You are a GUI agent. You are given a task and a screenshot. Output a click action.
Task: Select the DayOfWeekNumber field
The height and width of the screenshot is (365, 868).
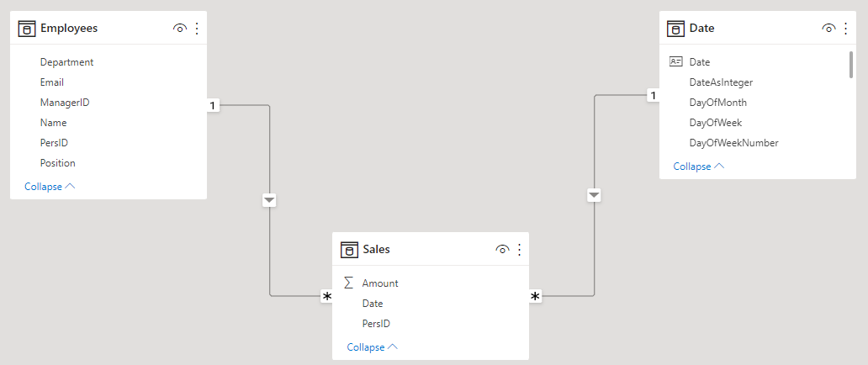[733, 143]
